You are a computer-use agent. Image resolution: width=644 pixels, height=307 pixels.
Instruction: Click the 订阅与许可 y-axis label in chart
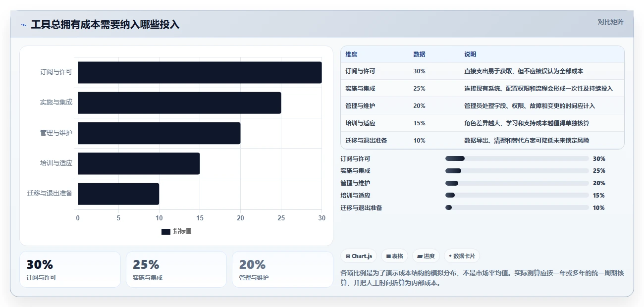pyautogui.click(x=56, y=72)
